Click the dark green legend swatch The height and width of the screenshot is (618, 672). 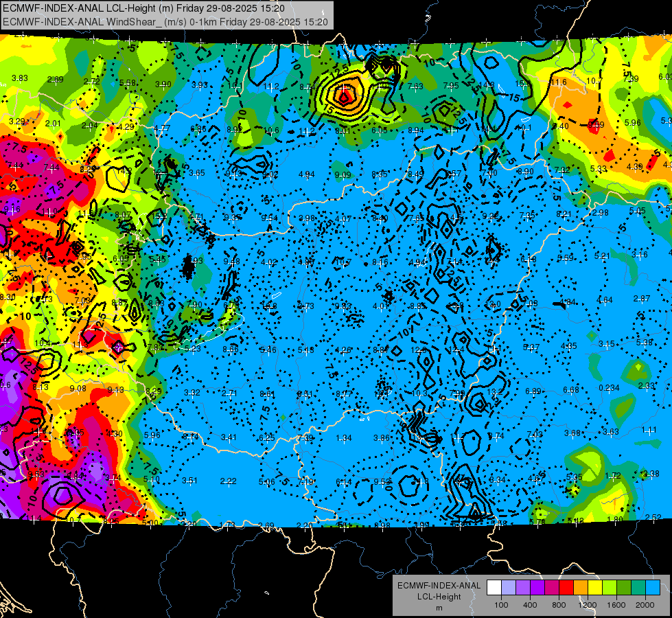pos(623,588)
